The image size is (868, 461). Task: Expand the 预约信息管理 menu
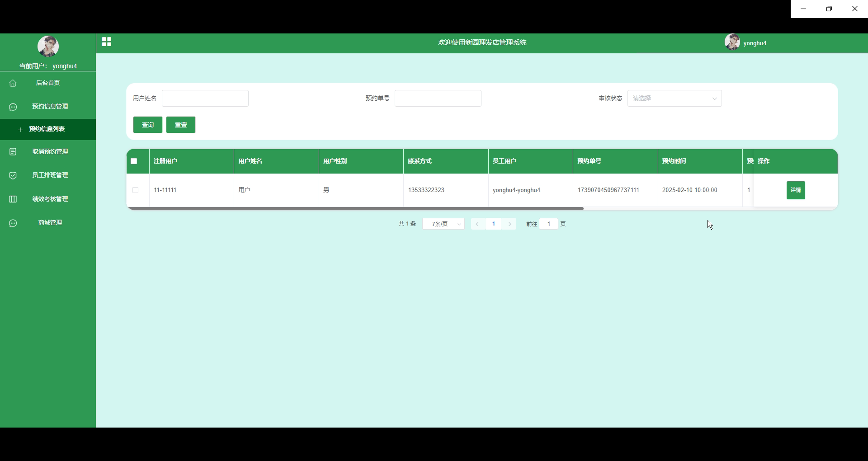(x=48, y=106)
